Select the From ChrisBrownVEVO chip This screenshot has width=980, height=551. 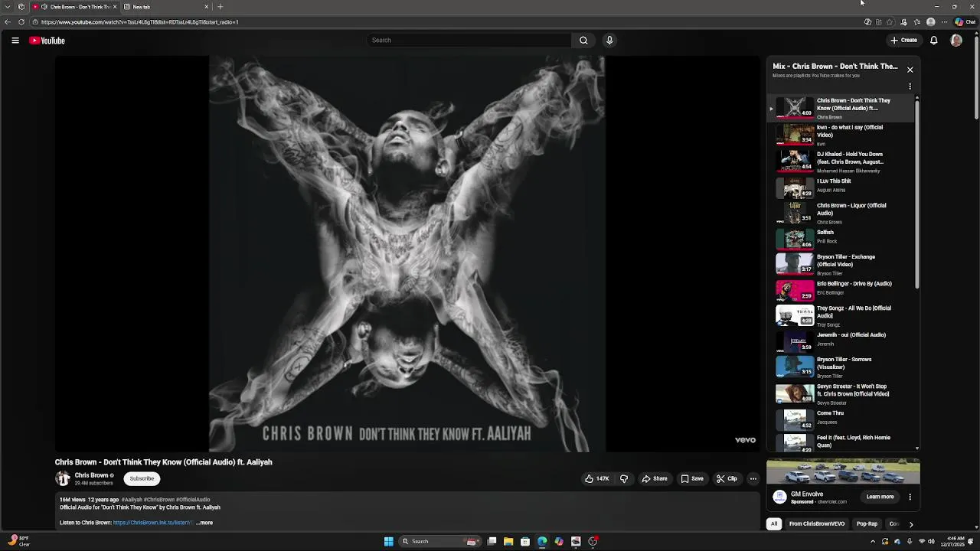(x=817, y=524)
